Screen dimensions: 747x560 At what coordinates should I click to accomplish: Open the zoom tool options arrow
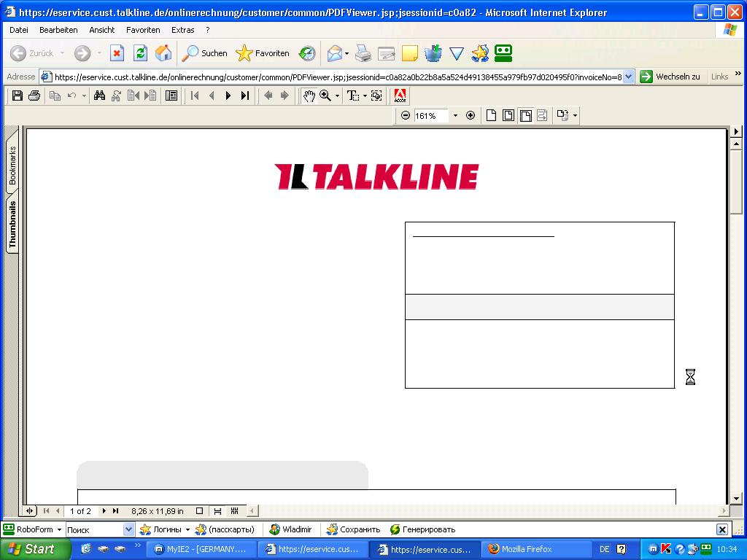(337, 96)
